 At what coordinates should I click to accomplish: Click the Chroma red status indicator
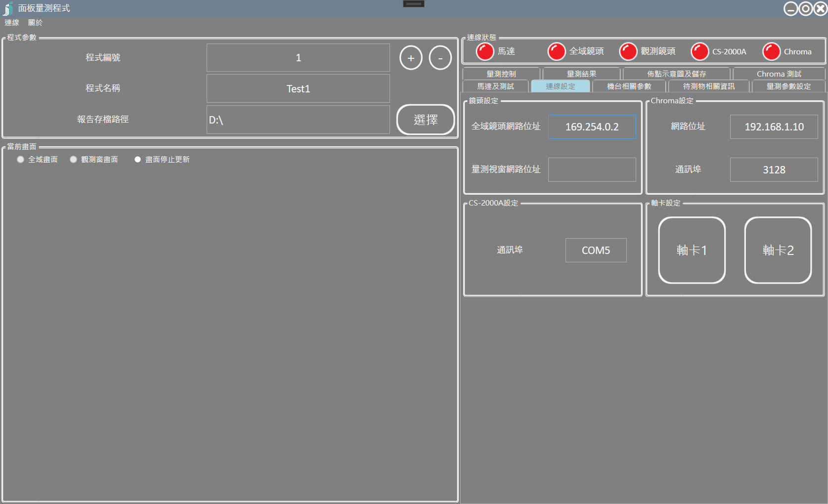(x=772, y=51)
